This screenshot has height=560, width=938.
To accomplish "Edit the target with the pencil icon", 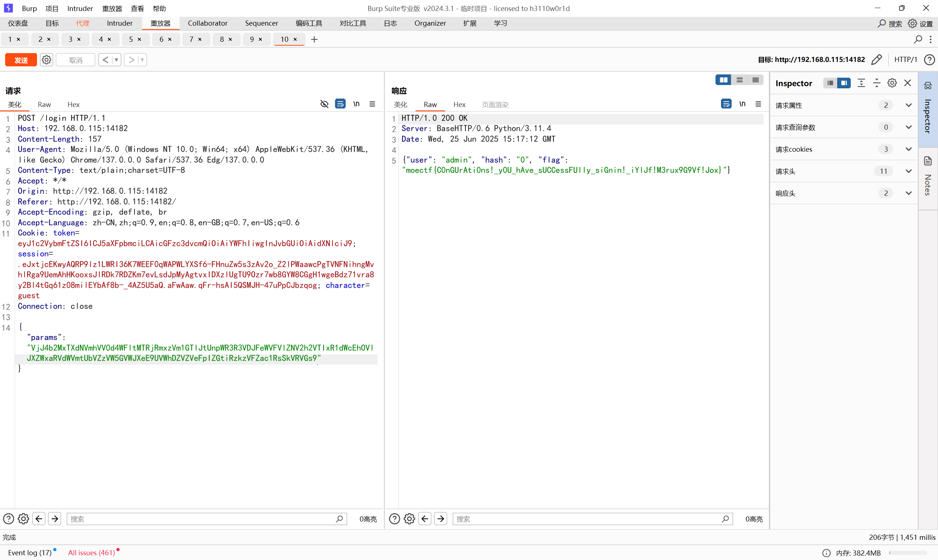I will [x=876, y=60].
